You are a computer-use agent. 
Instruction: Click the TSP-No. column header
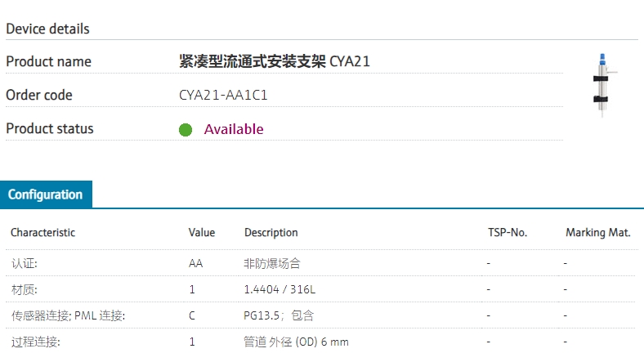point(508,233)
